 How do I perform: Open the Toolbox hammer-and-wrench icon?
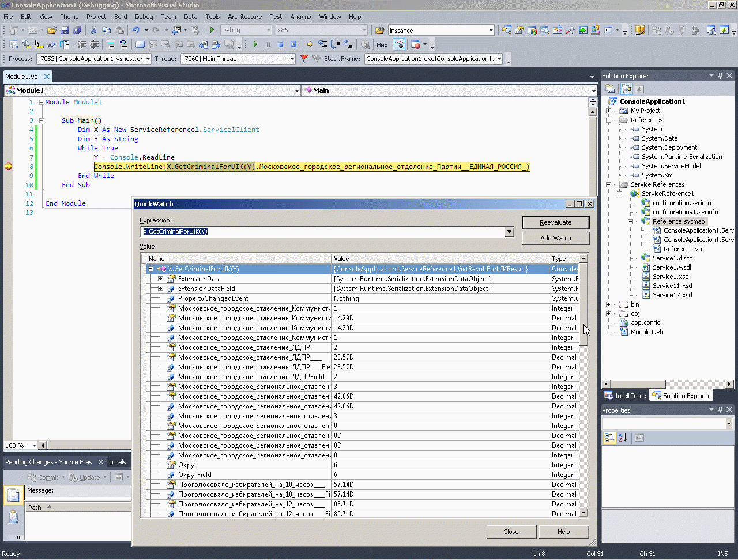point(570,30)
